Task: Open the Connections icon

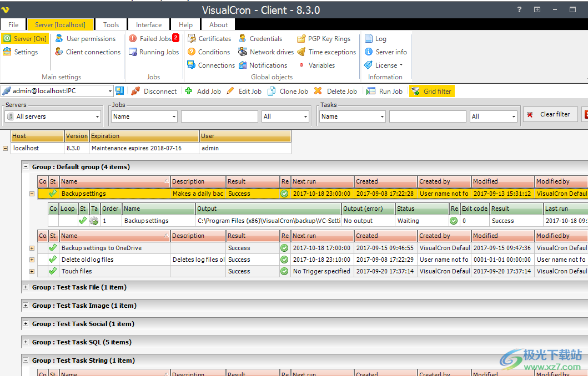Action: tap(192, 65)
